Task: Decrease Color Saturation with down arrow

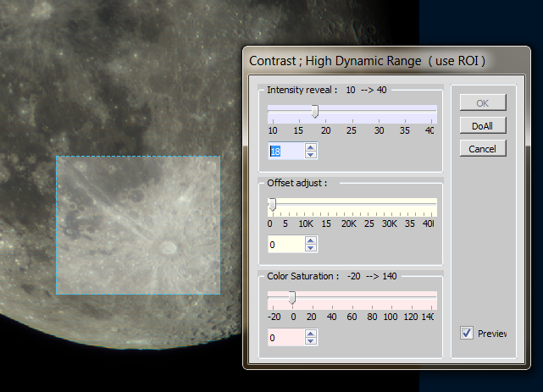Action: [x=311, y=341]
